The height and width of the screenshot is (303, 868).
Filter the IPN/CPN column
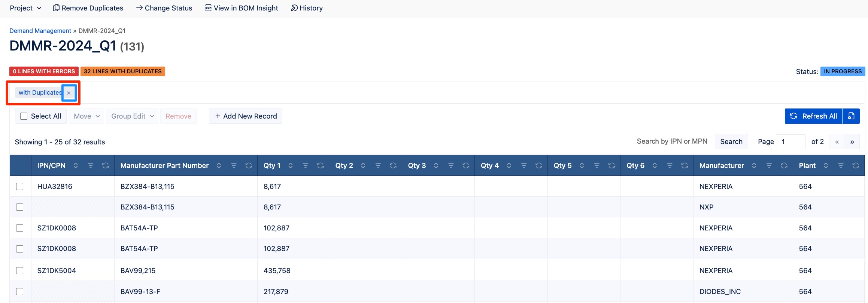(x=91, y=165)
